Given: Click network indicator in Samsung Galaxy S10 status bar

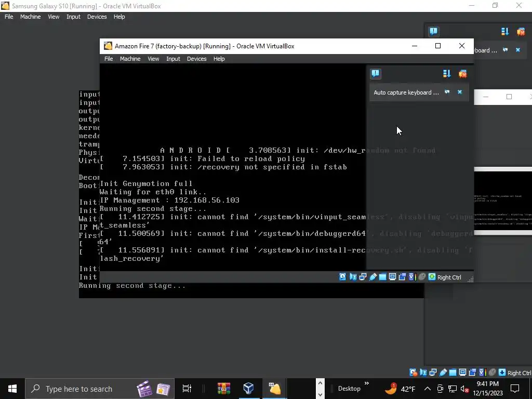Looking at the screenshot, I should (x=433, y=373).
